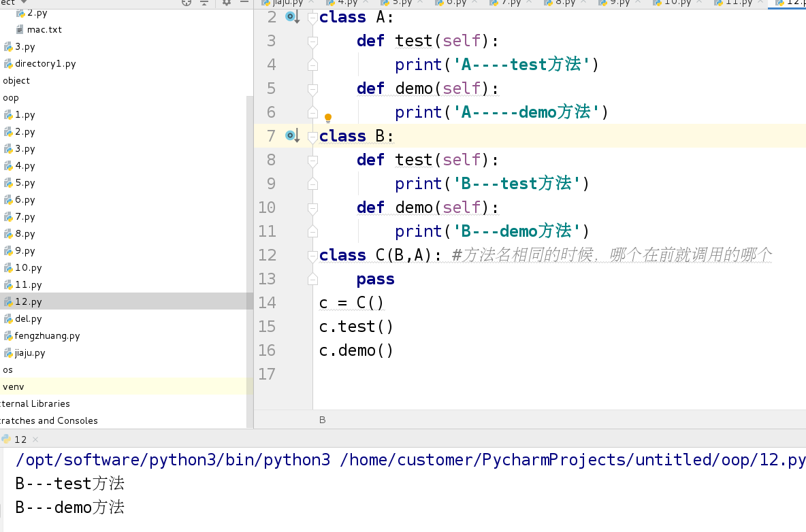Switch to the 8.py editor tab
Viewport: 806px width, 532px height.
565,3
